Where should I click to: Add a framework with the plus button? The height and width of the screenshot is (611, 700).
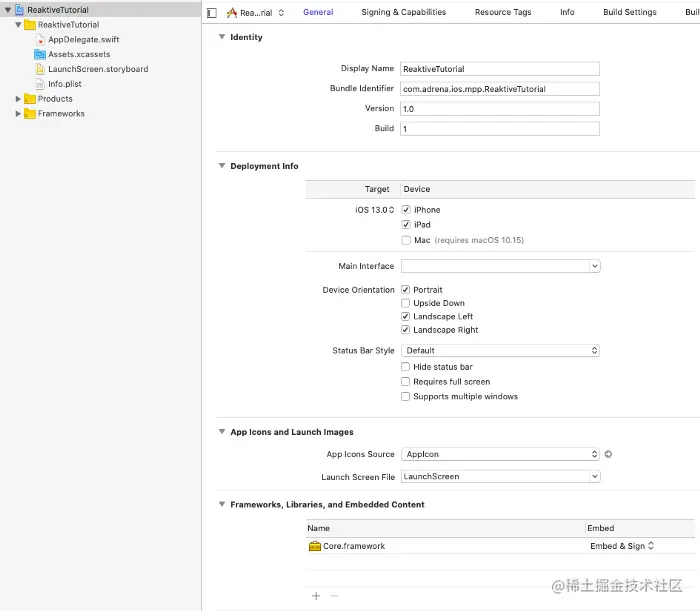coord(316,595)
